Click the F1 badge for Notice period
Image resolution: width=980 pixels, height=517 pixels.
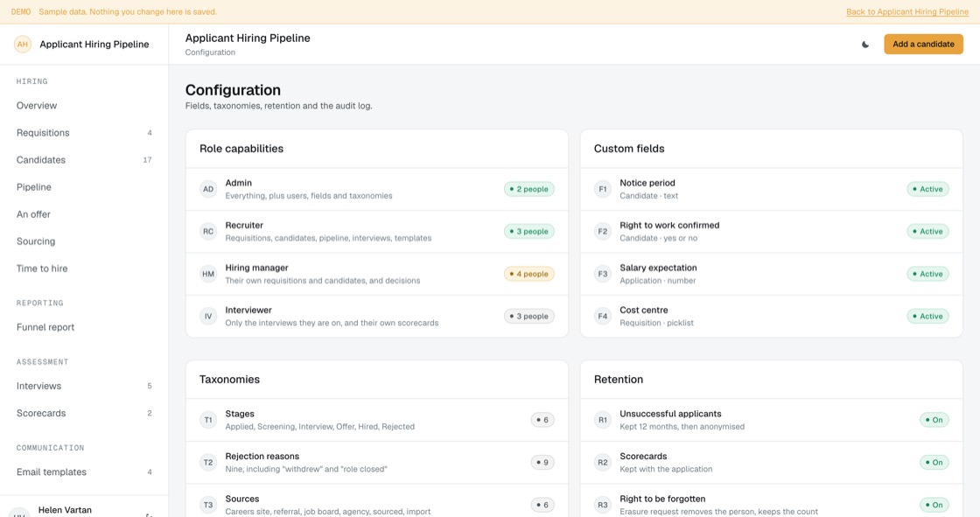(603, 189)
